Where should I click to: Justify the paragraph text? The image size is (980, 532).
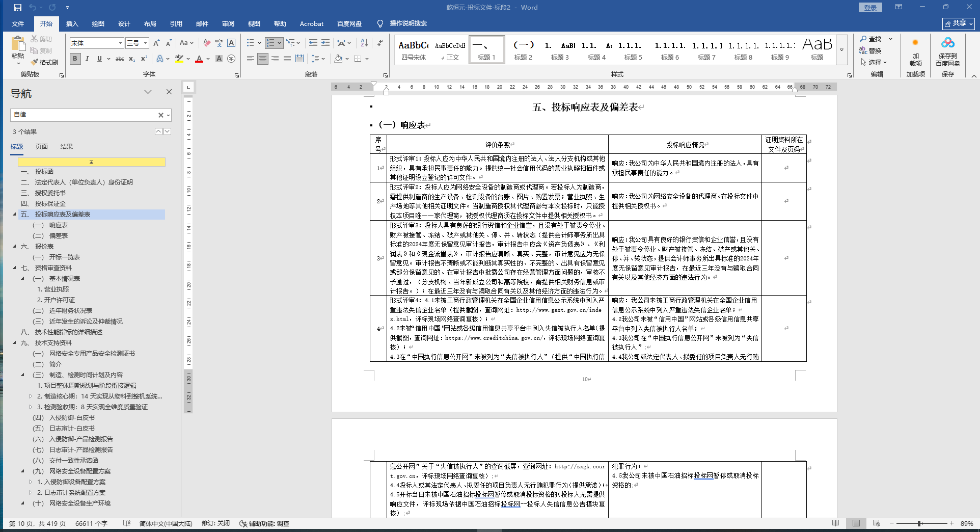click(x=287, y=59)
